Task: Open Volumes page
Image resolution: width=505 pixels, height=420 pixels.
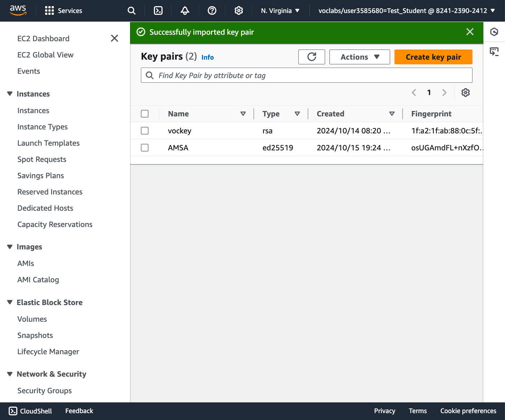Action: 32,319
